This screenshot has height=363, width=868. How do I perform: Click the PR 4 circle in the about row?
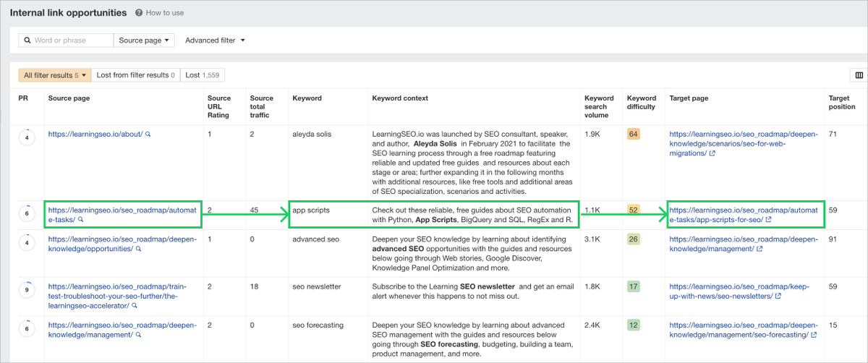(27, 137)
